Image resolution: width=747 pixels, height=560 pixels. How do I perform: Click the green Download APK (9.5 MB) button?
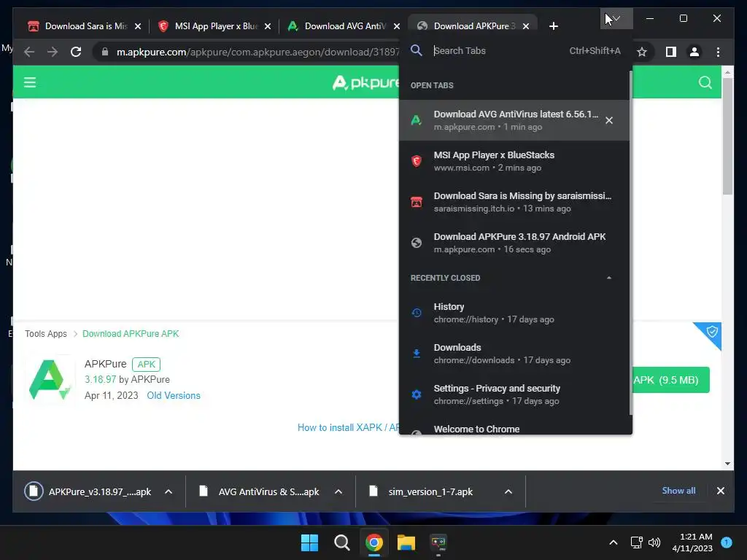[671, 380]
